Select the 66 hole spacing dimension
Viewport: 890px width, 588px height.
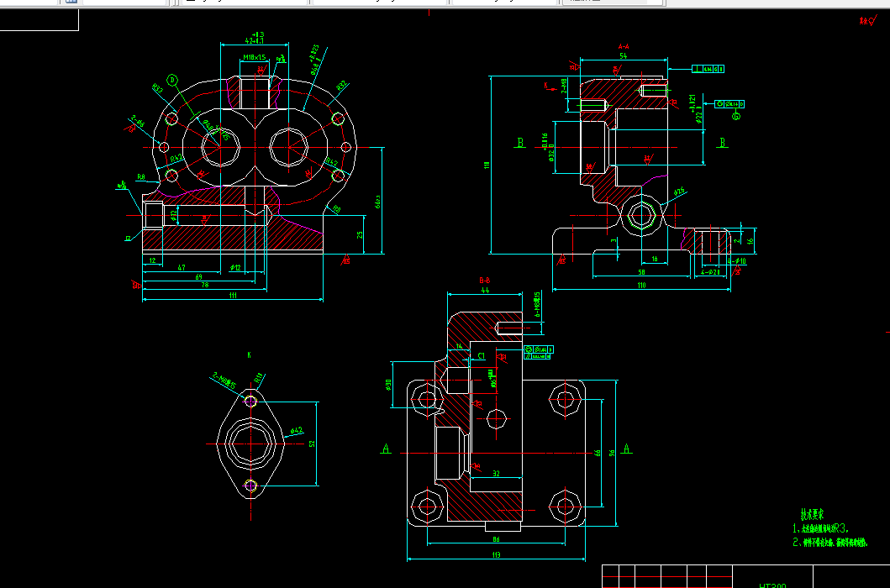point(598,453)
